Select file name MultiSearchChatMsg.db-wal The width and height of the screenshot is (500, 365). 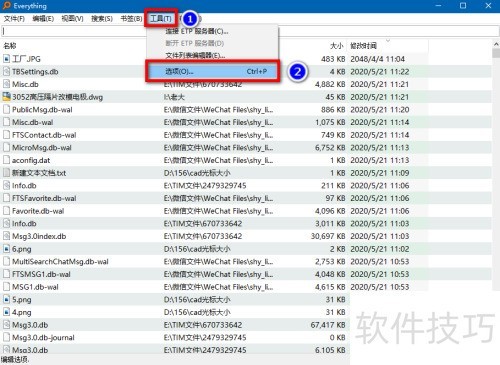click(x=60, y=262)
